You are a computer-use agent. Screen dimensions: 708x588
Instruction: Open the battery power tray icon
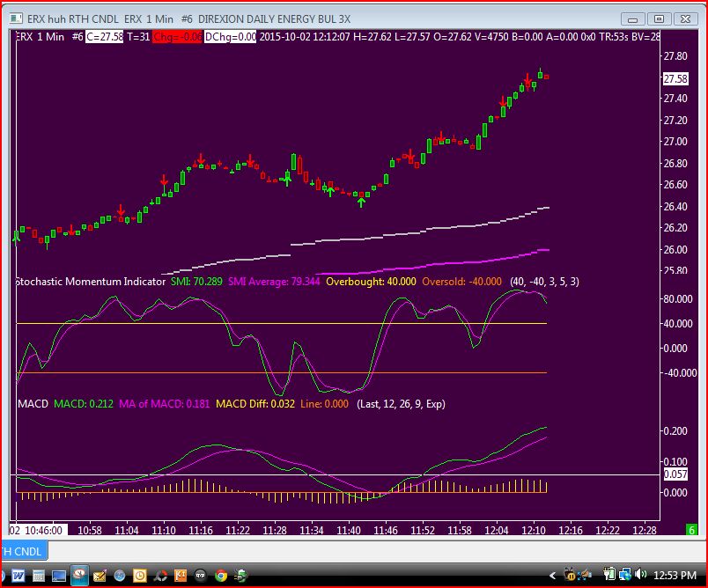[x=609, y=575]
